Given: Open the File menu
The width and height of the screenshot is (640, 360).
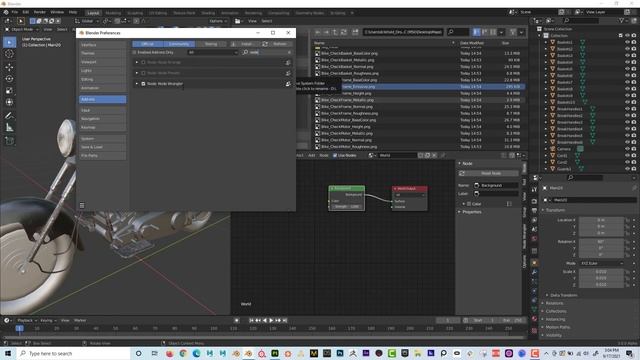Looking at the screenshot, I should 15,13.
